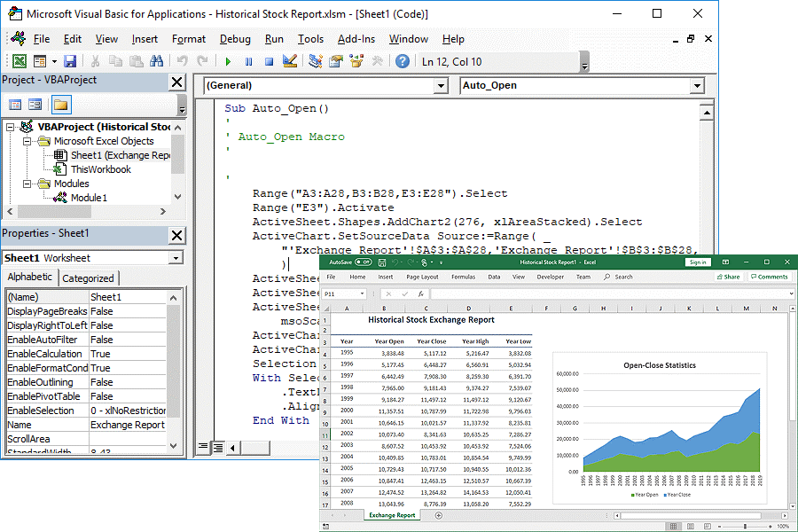798x532 pixels.
Task: Click the Sign in button in Excel
Action: [x=698, y=262]
